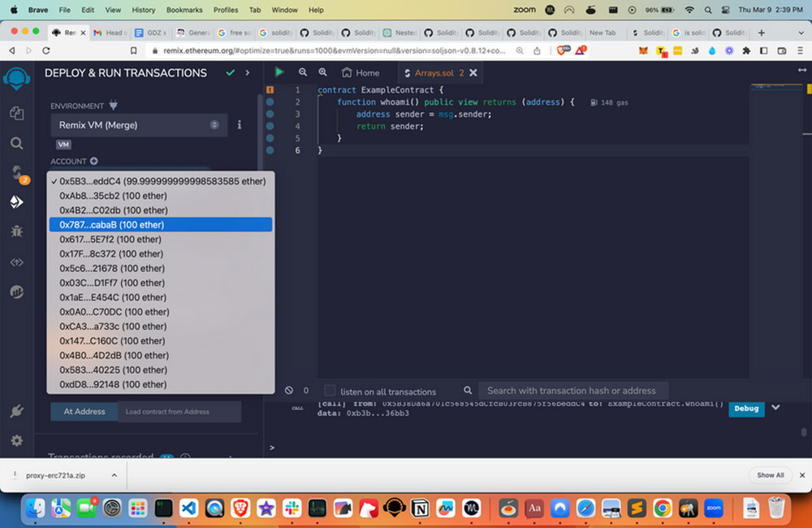Open the browser extensions puzzle icon
This screenshot has width=812, height=528.
coord(746,51)
